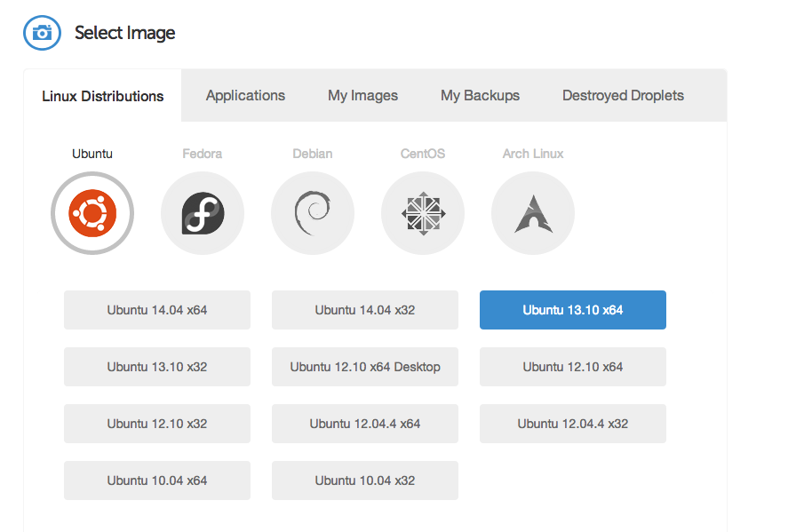Click the Arch Linux text label
This screenshot has width=804, height=532.
click(x=533, y=154)
